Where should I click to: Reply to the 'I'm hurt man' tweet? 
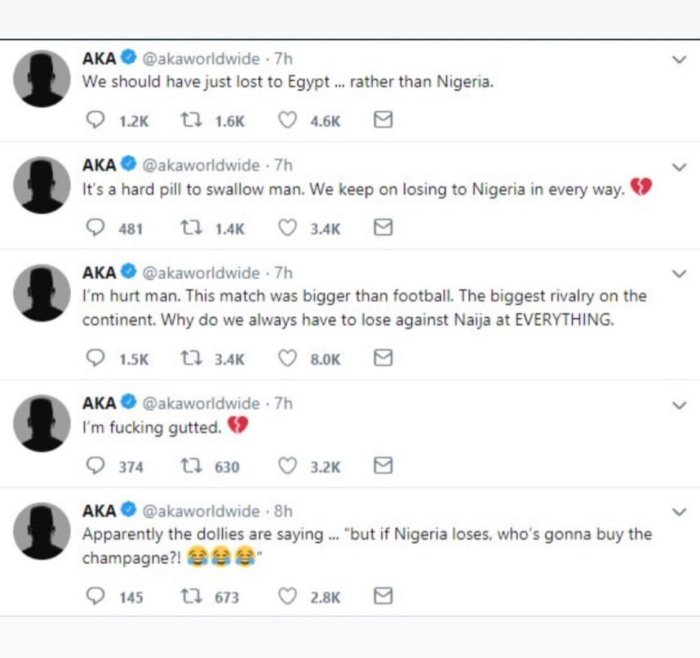point(97,358)
